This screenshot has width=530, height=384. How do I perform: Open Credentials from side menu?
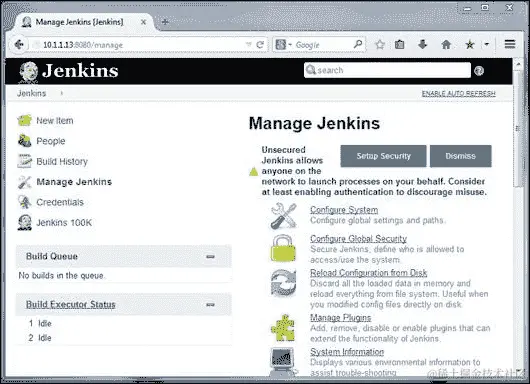point(60,202)
